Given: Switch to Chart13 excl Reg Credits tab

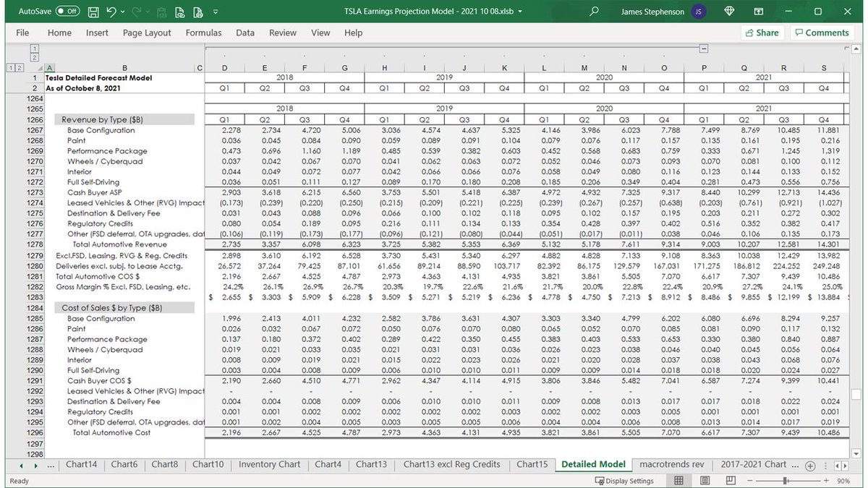Looking at the screenshot, I should pyautogui.click(x=451, y=465).
